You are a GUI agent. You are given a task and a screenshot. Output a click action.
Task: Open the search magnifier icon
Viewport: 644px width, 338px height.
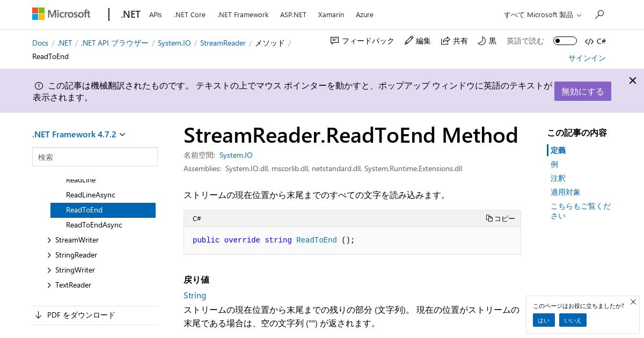pyautogui.click(x=599, y=14)
